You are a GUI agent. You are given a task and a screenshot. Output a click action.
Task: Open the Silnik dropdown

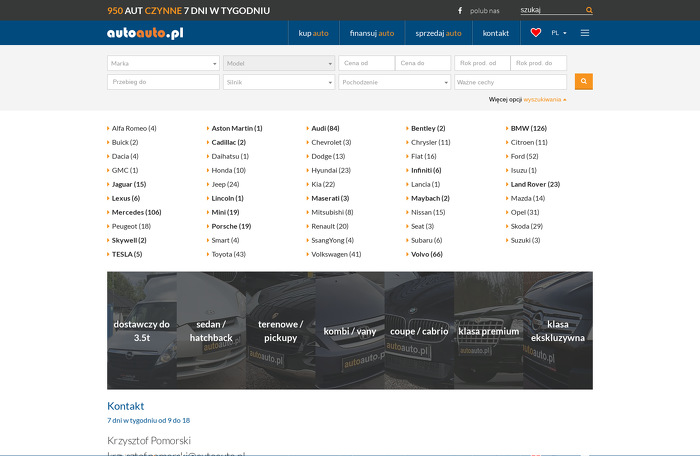pyautogui.click(x=279, y=82)
